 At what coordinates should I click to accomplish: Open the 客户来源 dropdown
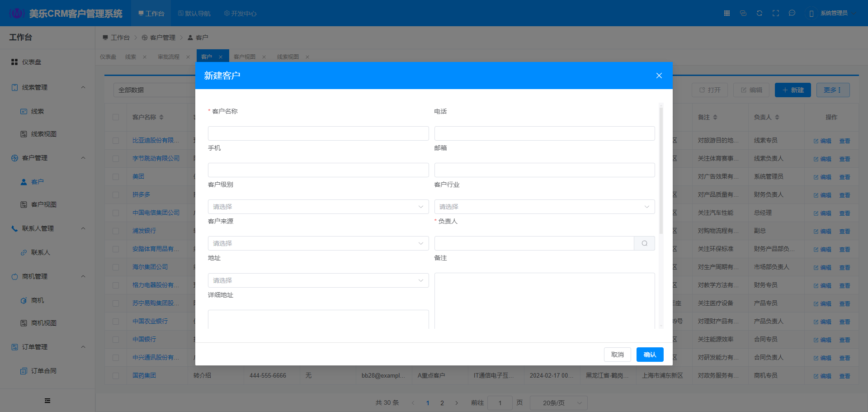(318, 243)
